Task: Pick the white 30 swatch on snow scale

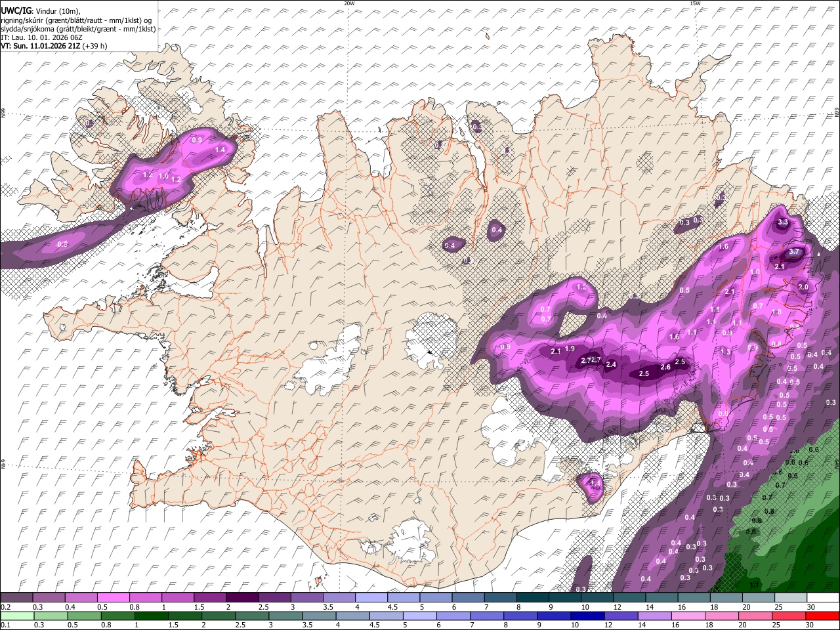Action: pos(822,598)
